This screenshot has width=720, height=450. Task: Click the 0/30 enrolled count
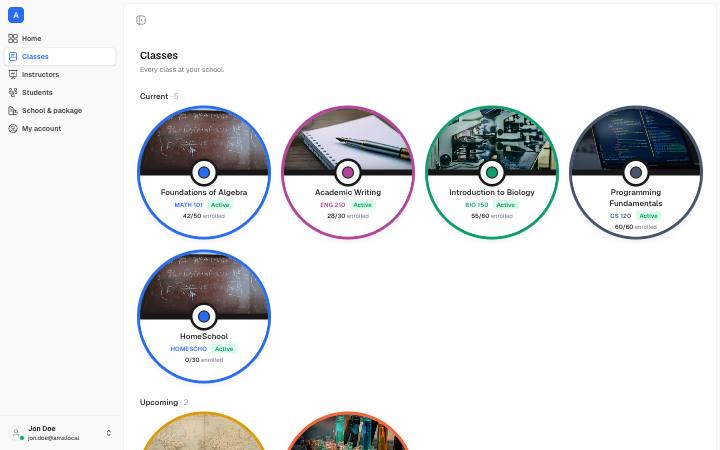coord(204,360)
